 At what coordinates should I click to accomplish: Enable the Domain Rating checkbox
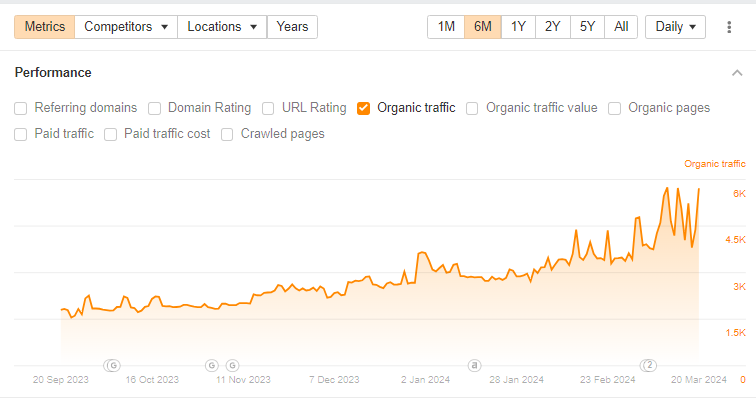pyautogui.click(x=154, y=108)
